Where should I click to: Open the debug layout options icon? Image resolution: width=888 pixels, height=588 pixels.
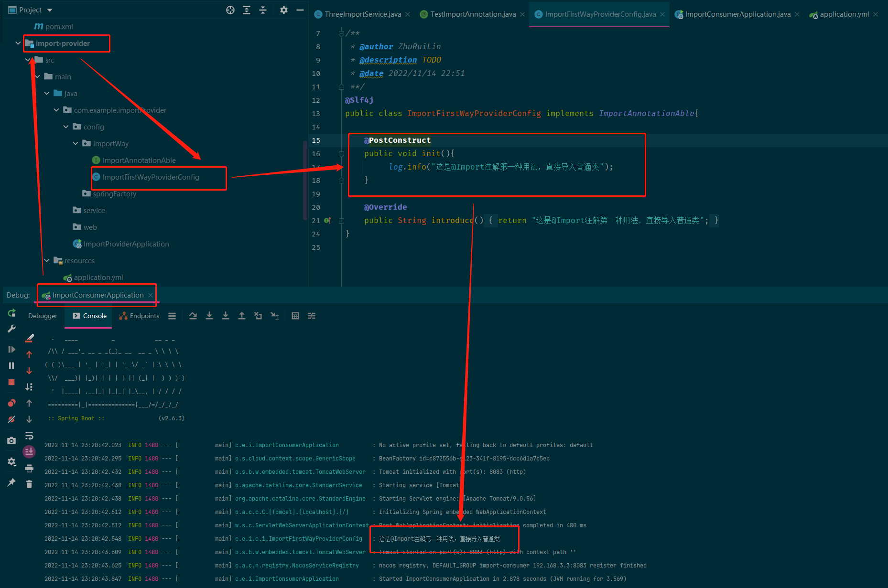[x=172, y=316]
